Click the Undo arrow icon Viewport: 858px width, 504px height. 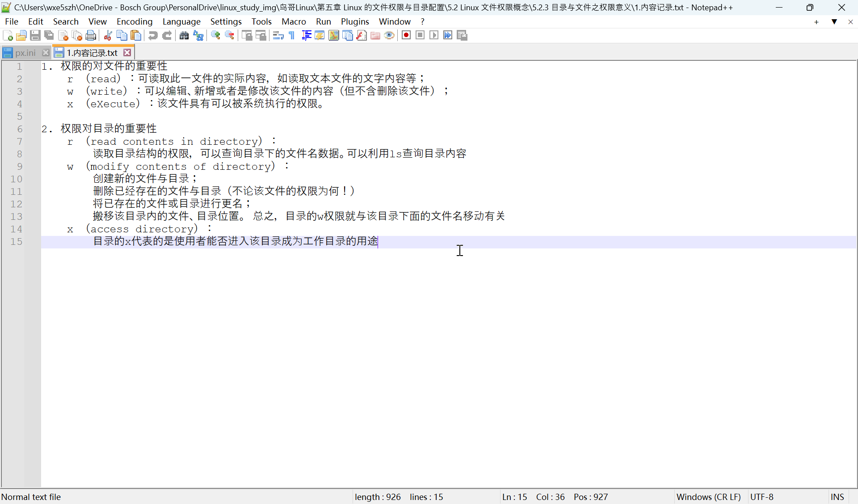(153, 35)
